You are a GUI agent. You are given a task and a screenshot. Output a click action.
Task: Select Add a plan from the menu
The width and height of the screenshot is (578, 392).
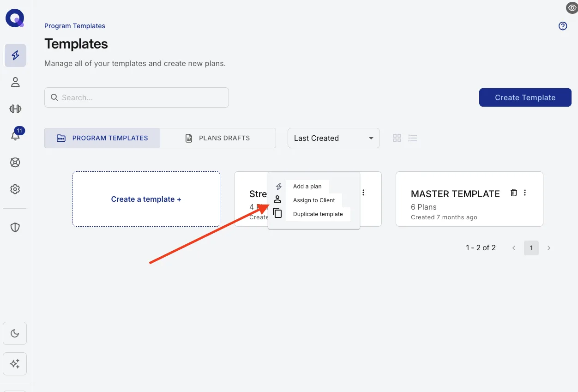(307, 187)
